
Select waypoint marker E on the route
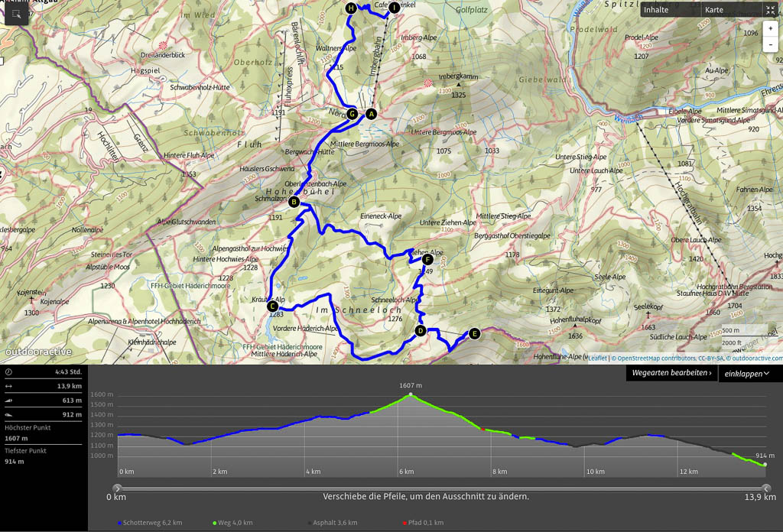coord(475,333)
